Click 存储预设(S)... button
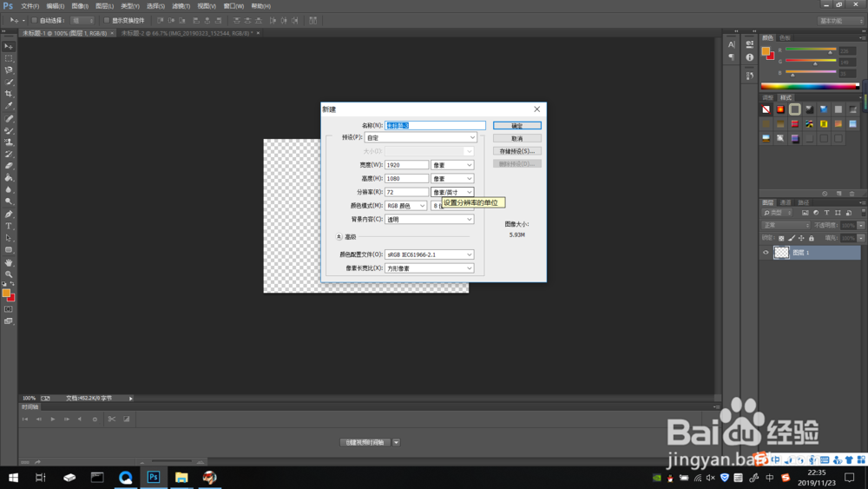This screenshot has width=868, height=489. point(517,151)
